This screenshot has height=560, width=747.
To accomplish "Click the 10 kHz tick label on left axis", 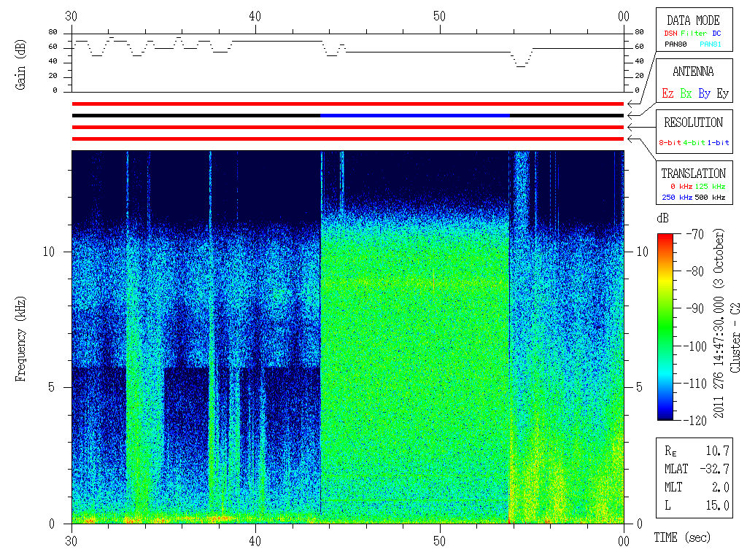I will [x=49, y=252].
